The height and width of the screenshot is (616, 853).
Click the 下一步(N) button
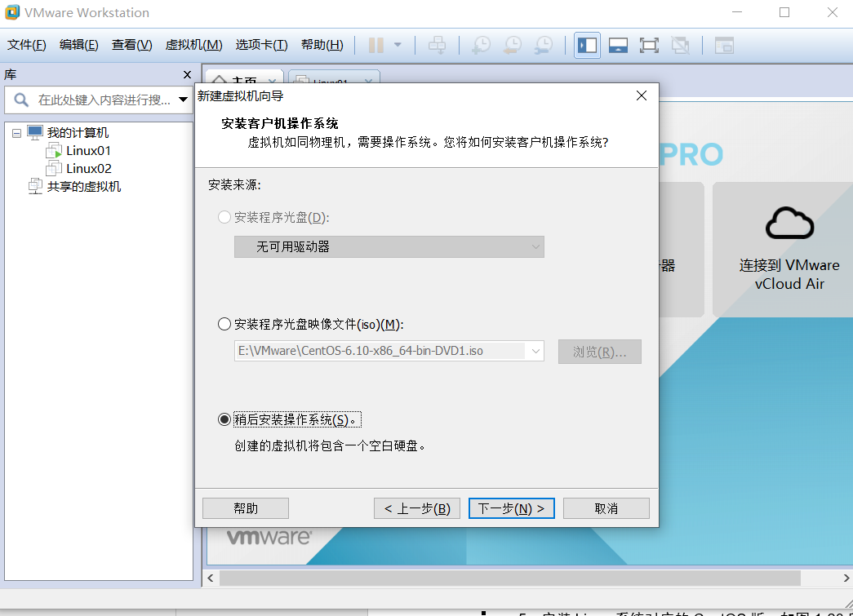(511, 507)
